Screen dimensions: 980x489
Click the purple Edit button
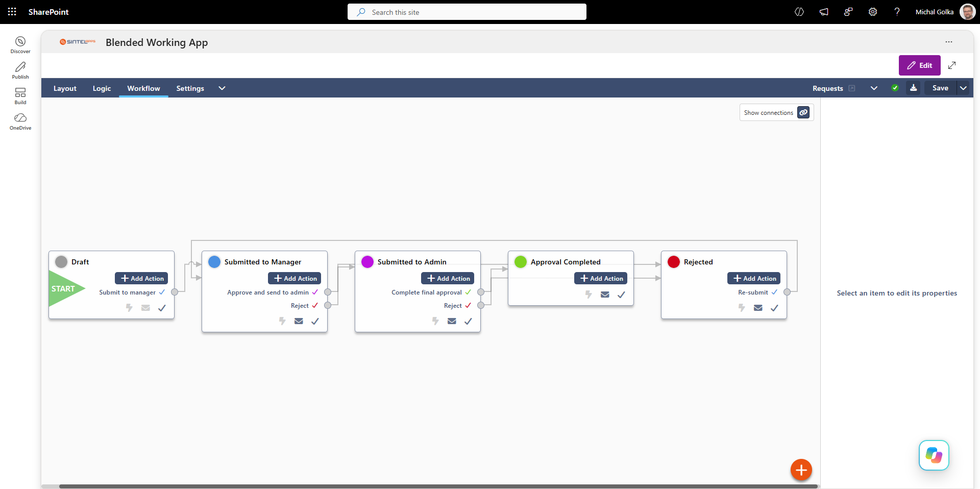[x=919, y=65]
